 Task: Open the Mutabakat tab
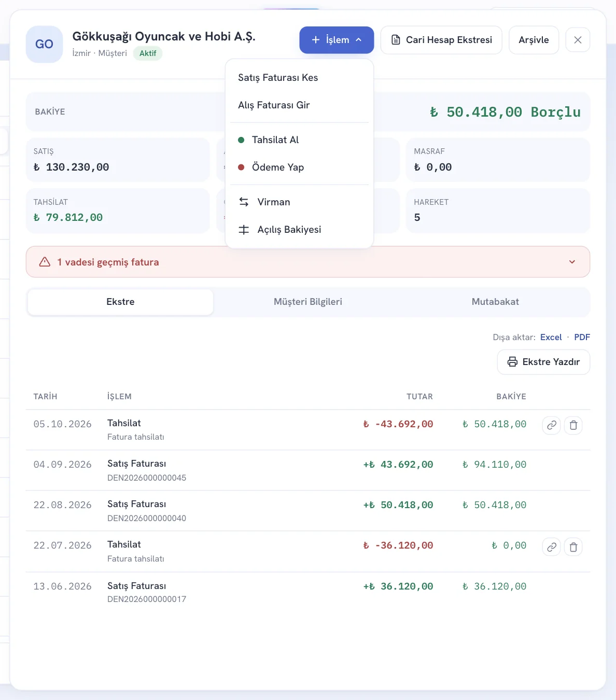click(495, 302)
